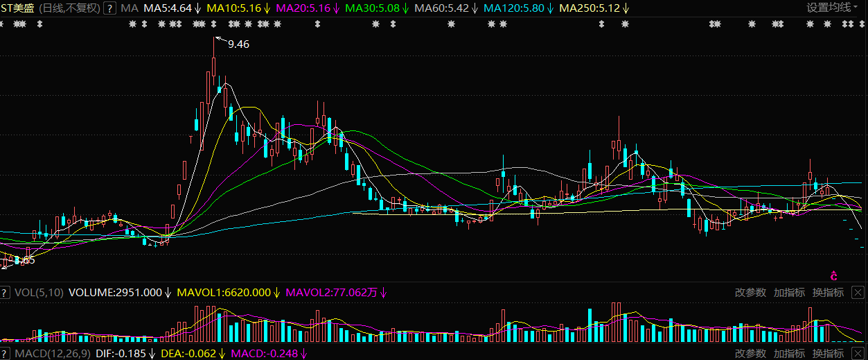Click the 9.46 peak price label
Viewport: 868px width, 360px height.
(x=238, y=44)
